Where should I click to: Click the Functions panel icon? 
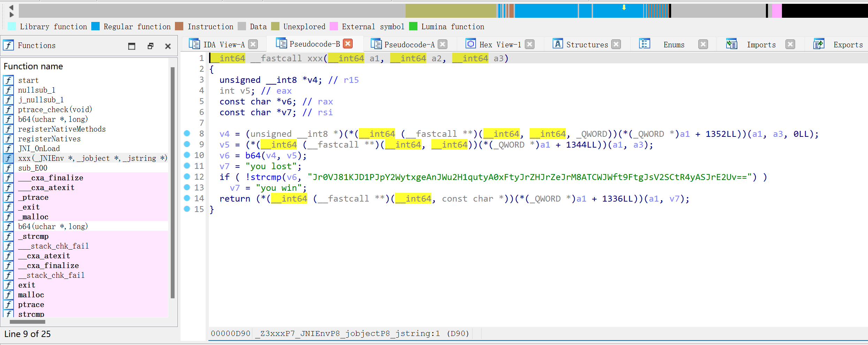[8, 46]
